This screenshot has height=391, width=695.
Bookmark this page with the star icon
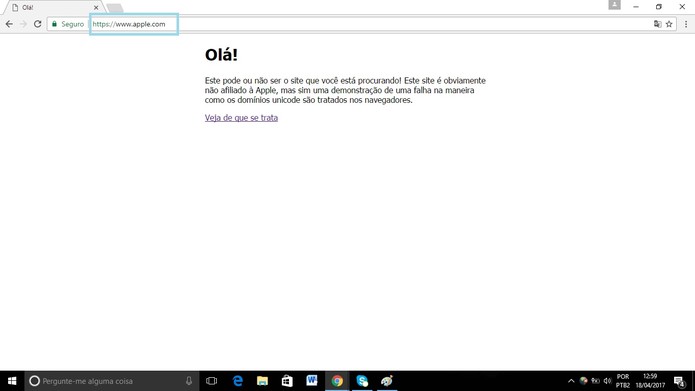(x=669, y=24)
